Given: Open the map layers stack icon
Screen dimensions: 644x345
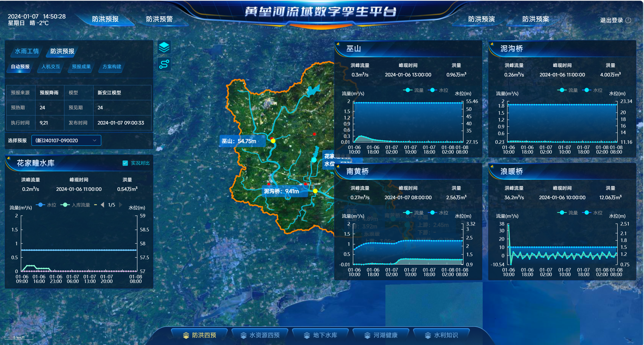Looking at the screenshot, I should point(164,47).
